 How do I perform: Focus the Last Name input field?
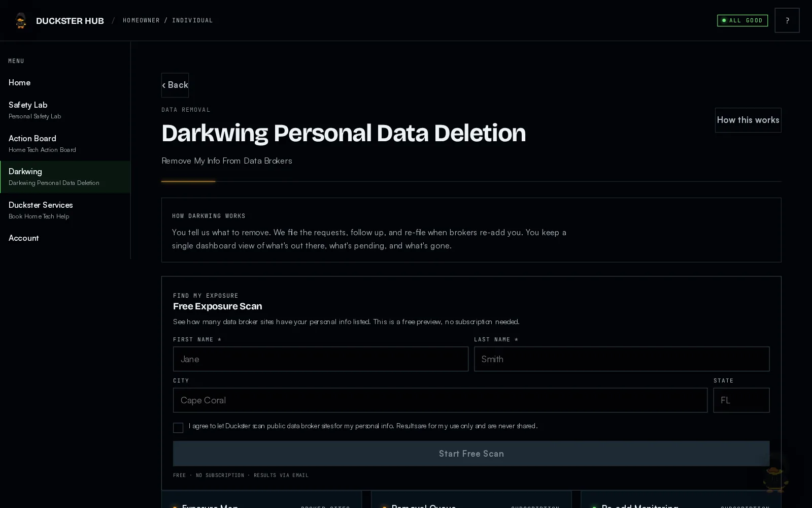click(x=622, y=359)
